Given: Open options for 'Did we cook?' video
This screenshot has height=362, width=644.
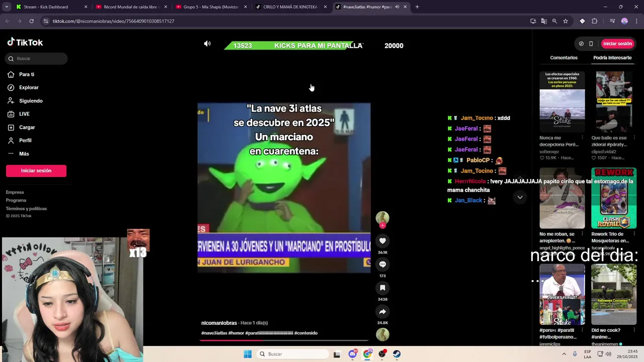Looking at the screenshot, I should pyautogui.click(x=633, y=331).
